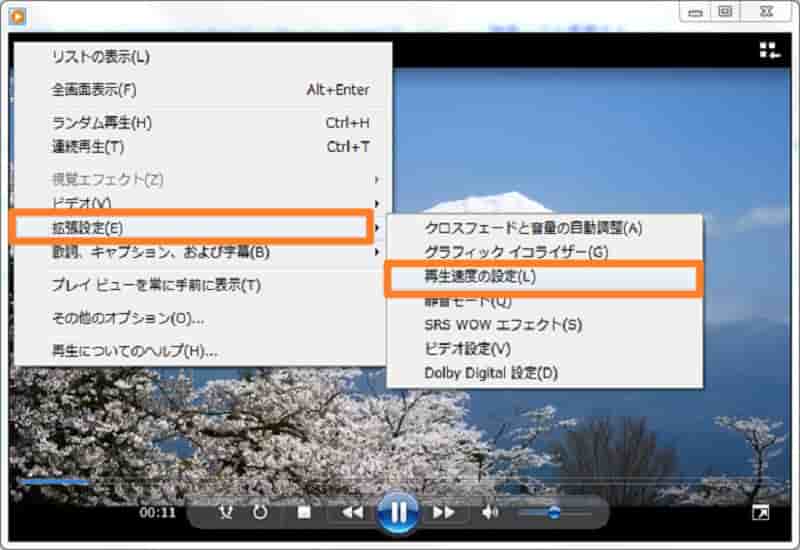Click the 00:11 elapsed time display
Viewport: 800px width, 550px height.
[158, 512]
